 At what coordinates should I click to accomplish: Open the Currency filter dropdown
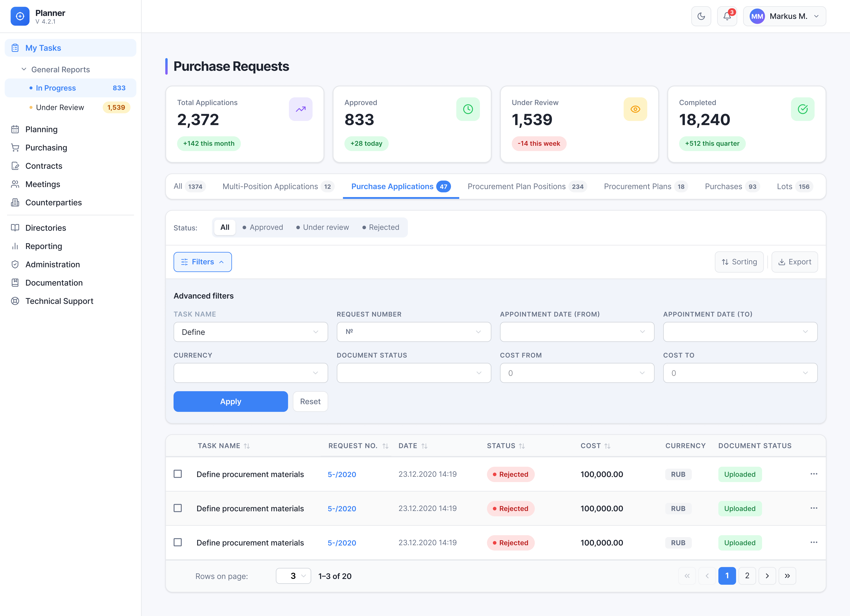[251, 373]
